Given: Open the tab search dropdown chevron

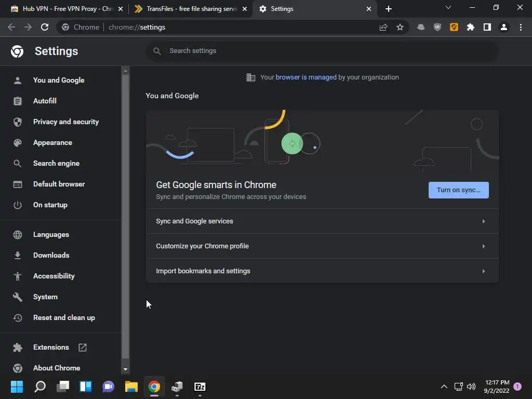Looking at the screenshot, I should [x=448, y=7].
